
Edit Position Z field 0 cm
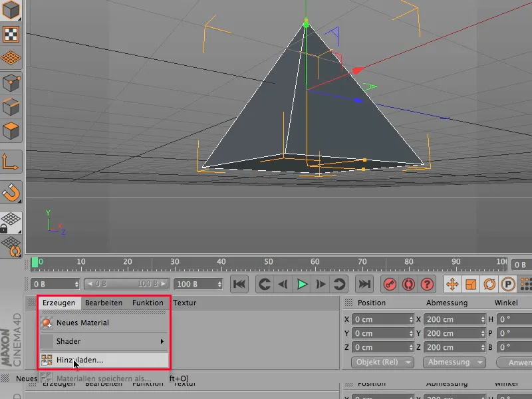pyautogui.click(x=382, y=347)
